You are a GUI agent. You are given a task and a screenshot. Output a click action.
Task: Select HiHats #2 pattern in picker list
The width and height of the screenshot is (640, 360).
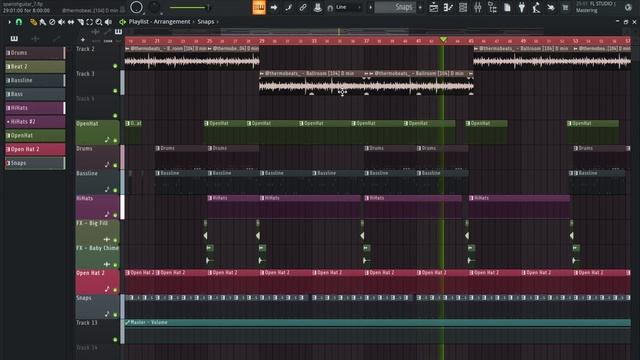click(x=35, y=122)
